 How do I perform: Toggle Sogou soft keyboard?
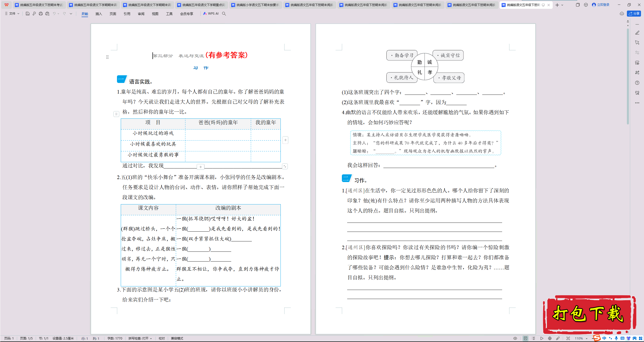coord(622,338)
